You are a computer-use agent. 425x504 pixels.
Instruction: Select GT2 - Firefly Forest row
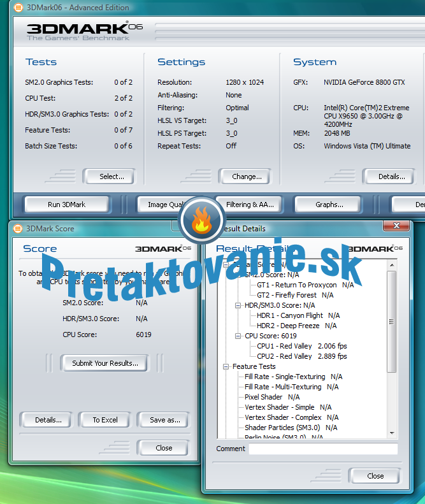pyautogui.click(x=295, y=295)
